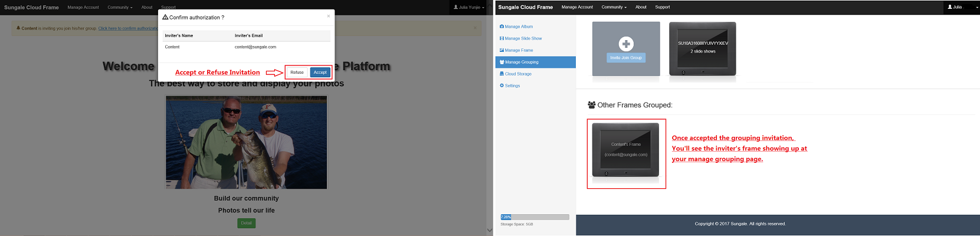980x236 pixels.
Task: Click the Refuse button in authorization dialog
Action: [x=297, y=73]
